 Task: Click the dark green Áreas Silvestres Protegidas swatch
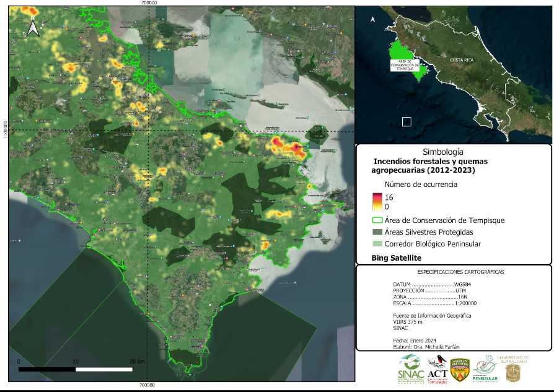tap(376, 232)
